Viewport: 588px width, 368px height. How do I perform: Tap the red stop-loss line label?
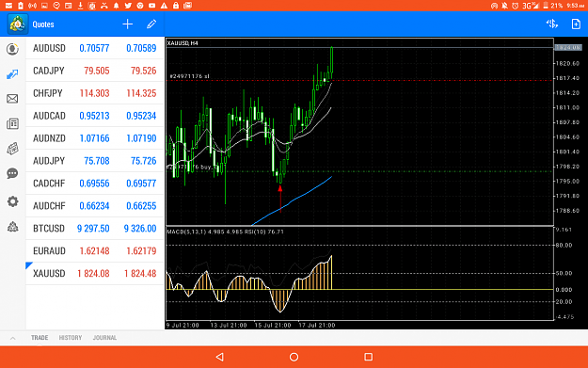[x=189, y=76]
